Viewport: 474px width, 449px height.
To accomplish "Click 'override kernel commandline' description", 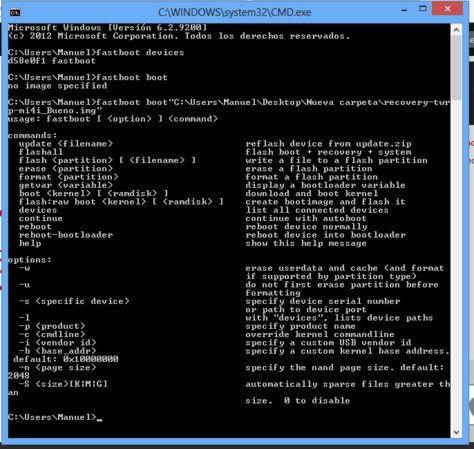I will click(x=320, y=334).
